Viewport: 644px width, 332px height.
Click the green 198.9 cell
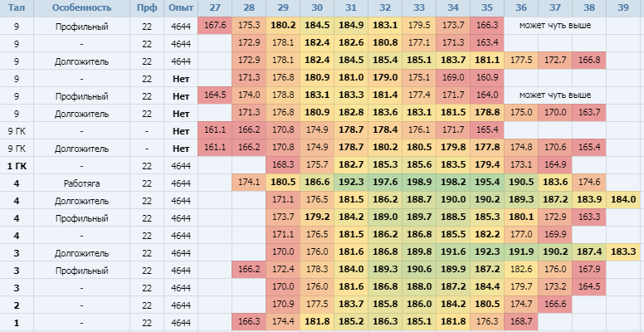[419, 183]
